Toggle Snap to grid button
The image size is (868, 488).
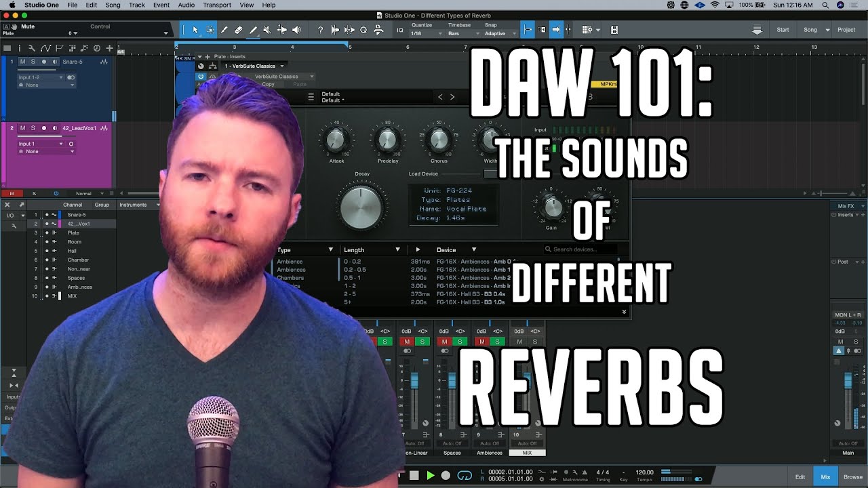click(x=528, y=30)
